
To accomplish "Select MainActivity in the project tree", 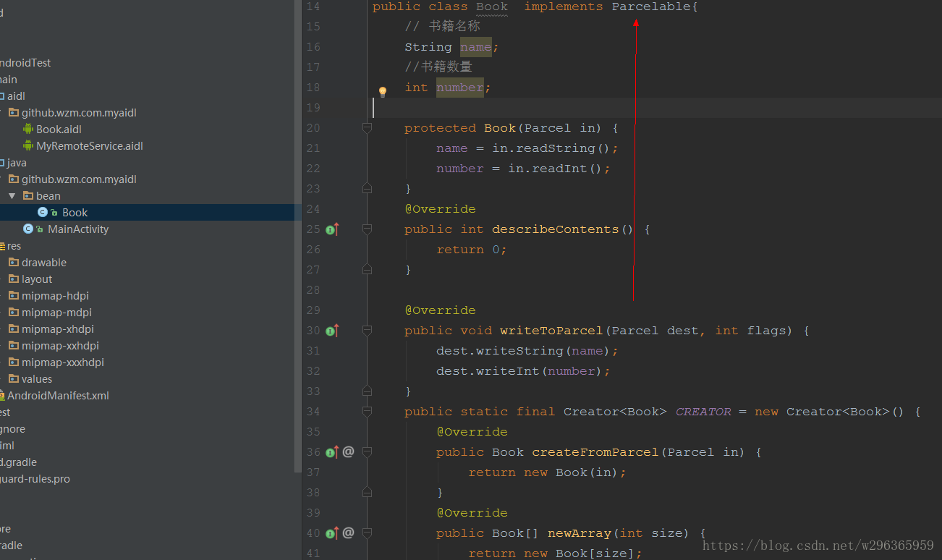I will click(x=78, y=229).
